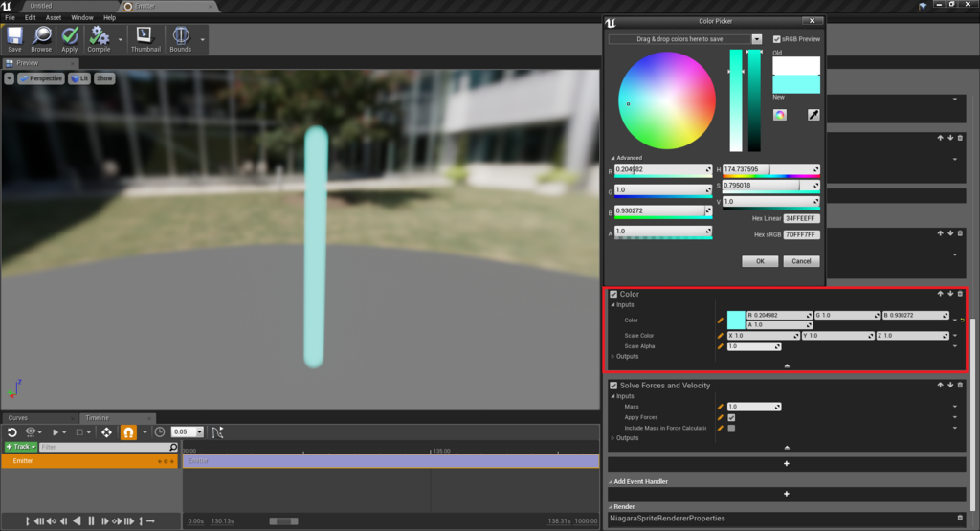This screenshot has height=531, width=980.
Task: Click the color wheel in Color Picker
Action: point(667,100)
